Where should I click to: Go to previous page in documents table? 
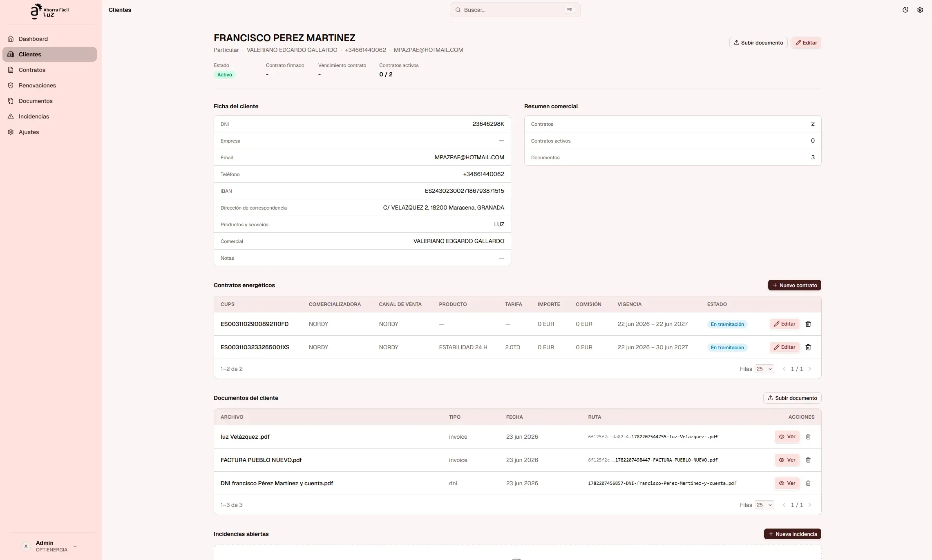point(784,505)
